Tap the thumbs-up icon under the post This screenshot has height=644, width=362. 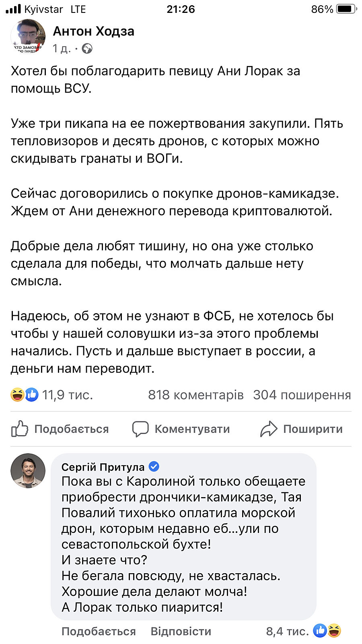[x=19, y=429]
